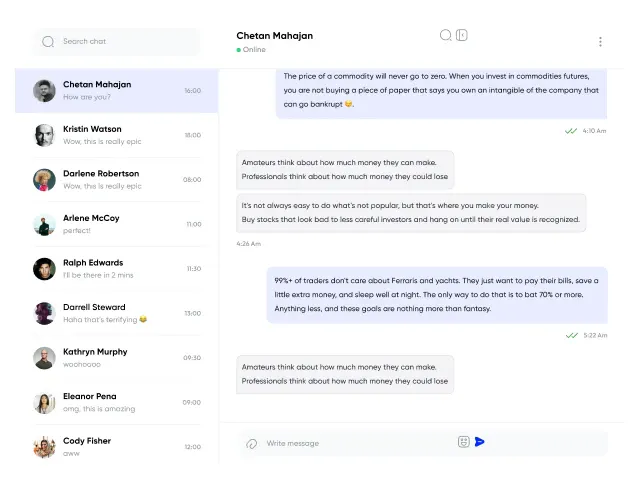Select Darrell Steward's name in chat list

tap(94, 307)
